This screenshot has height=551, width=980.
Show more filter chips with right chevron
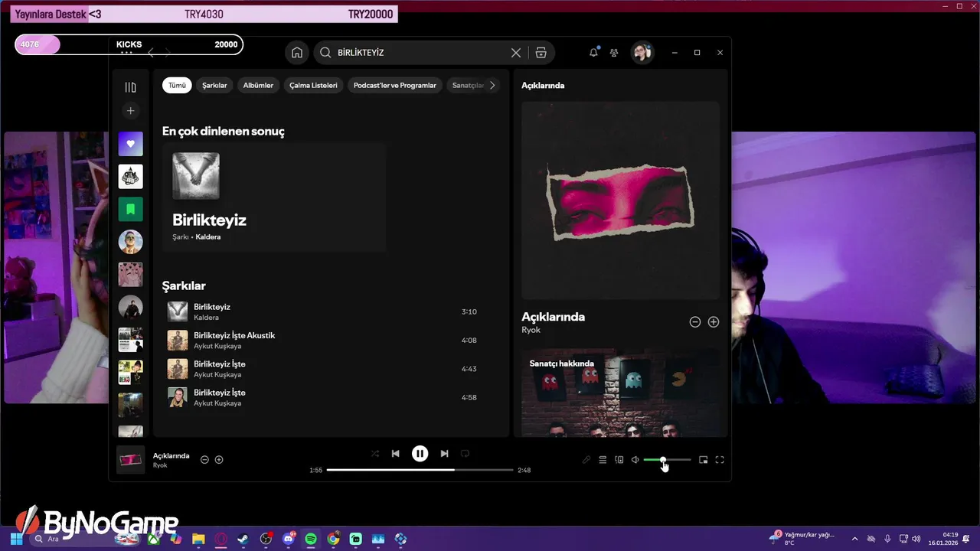492,85
